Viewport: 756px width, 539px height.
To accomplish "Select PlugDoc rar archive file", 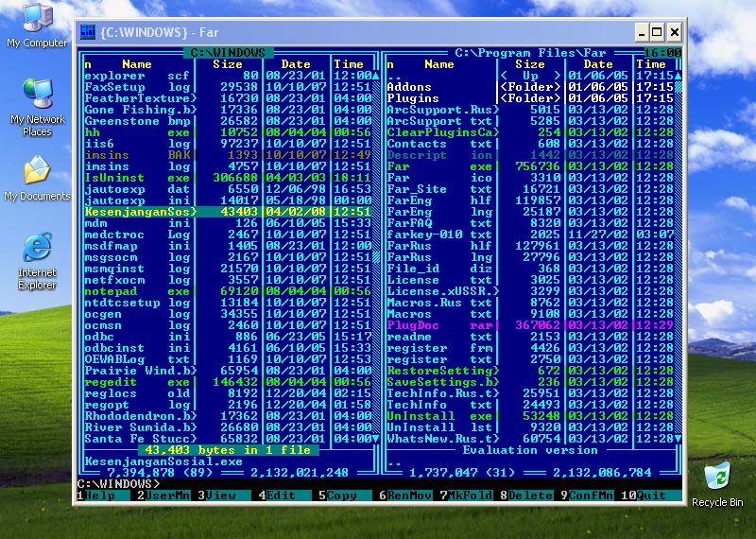I will pyautogui.click(x=530, y=325).
